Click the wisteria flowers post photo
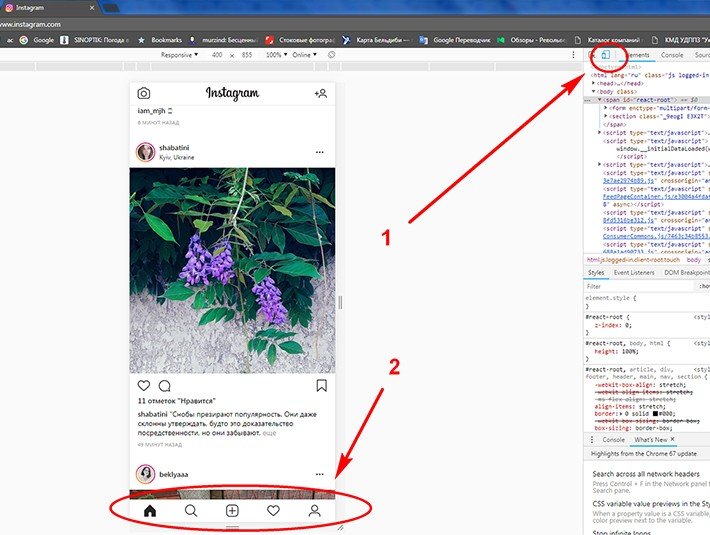Screen dimensions: 710x535 232,270
